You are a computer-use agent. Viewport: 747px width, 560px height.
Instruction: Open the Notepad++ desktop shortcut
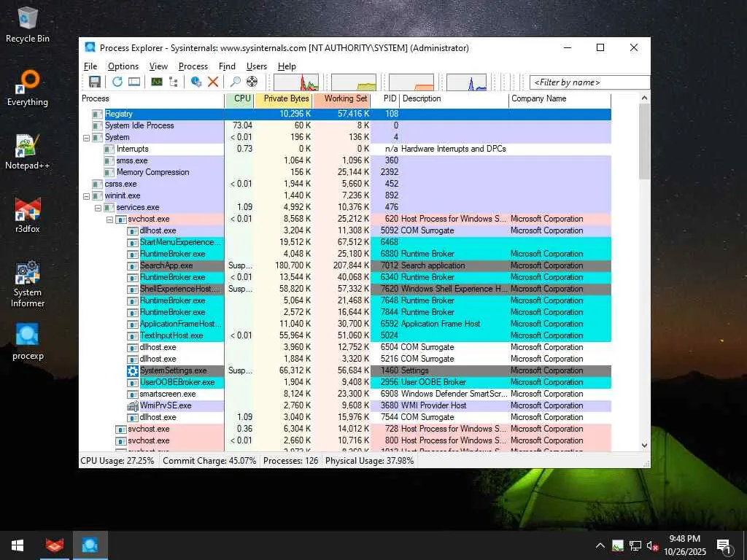(x=28, y=152)
